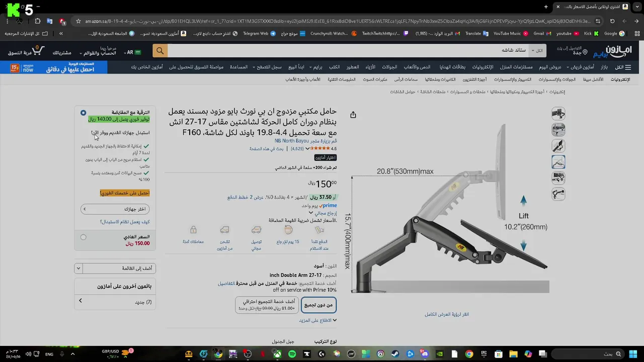Open 'سماعات الرأس' headphones subnav category
This screenshot has height=362, width=644.
click(x=406, y=79)
